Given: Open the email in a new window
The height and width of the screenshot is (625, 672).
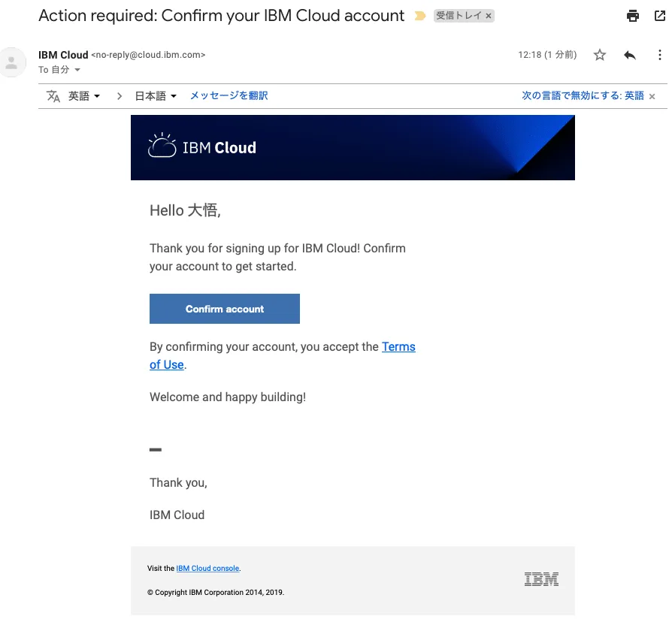Looking at the screenshot, I should coord(659,16).
